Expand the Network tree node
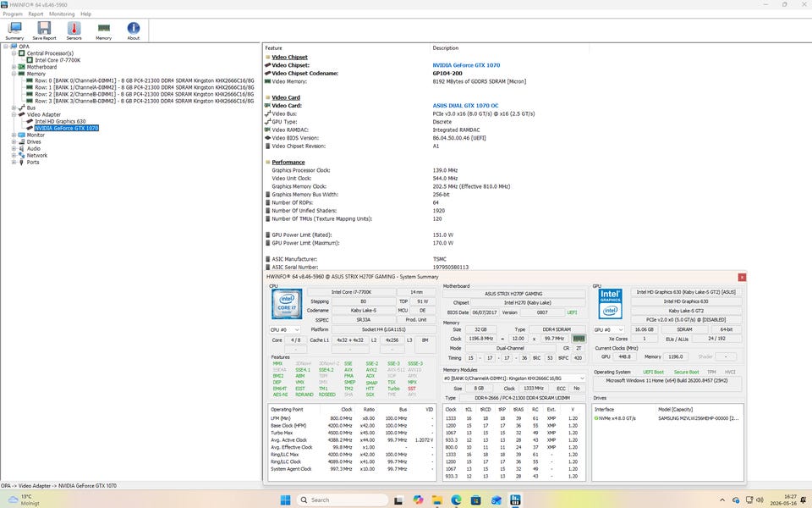Viewport: 812px width, 508px height. (x=14, y=155)
